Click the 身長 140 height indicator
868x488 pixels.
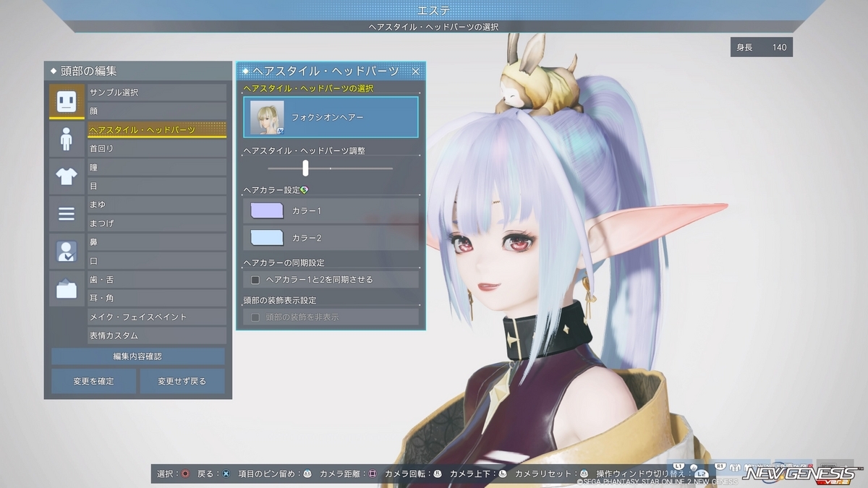tap(762, 48)
